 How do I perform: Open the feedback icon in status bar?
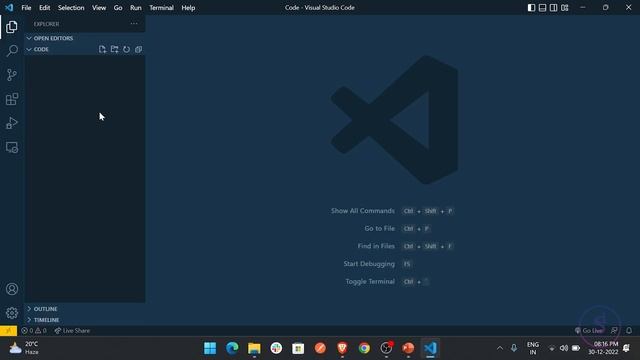tap(614, 331)
